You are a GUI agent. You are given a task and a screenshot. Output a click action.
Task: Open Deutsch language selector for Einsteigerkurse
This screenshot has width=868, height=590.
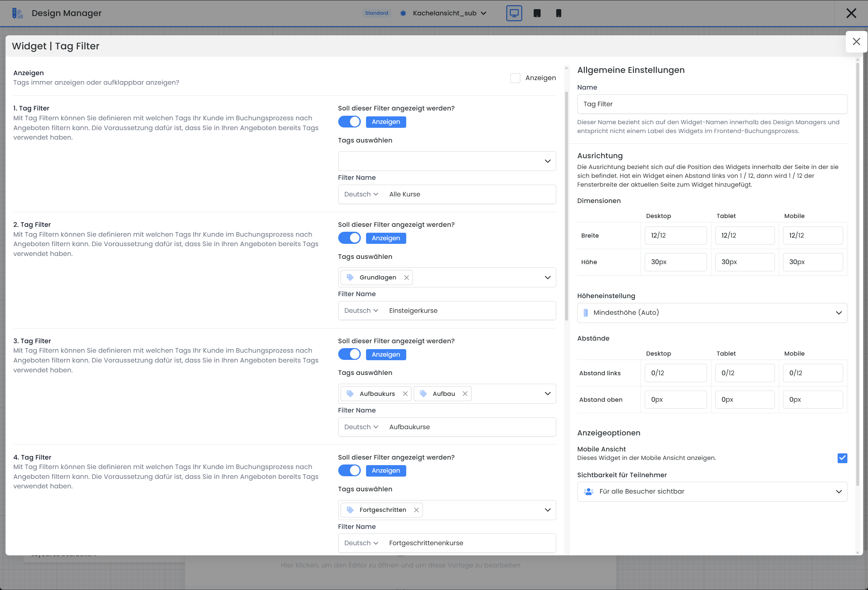click(x=361, y=311)
